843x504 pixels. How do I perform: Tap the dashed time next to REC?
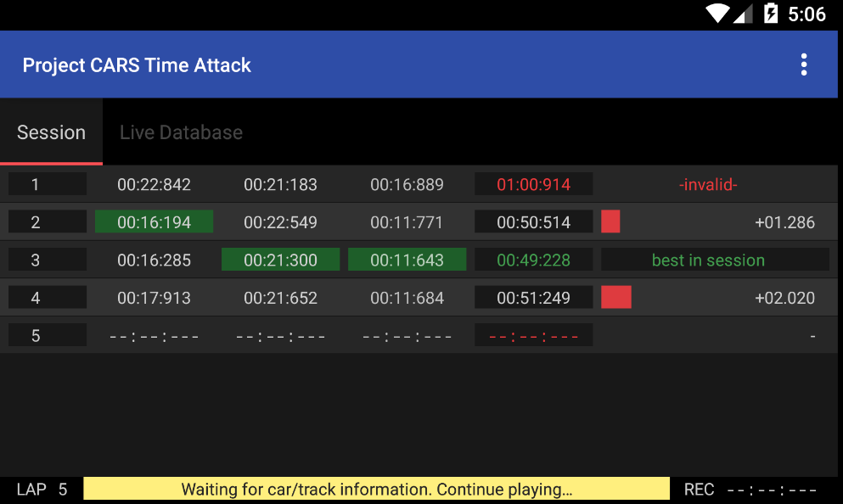(772, 490)
